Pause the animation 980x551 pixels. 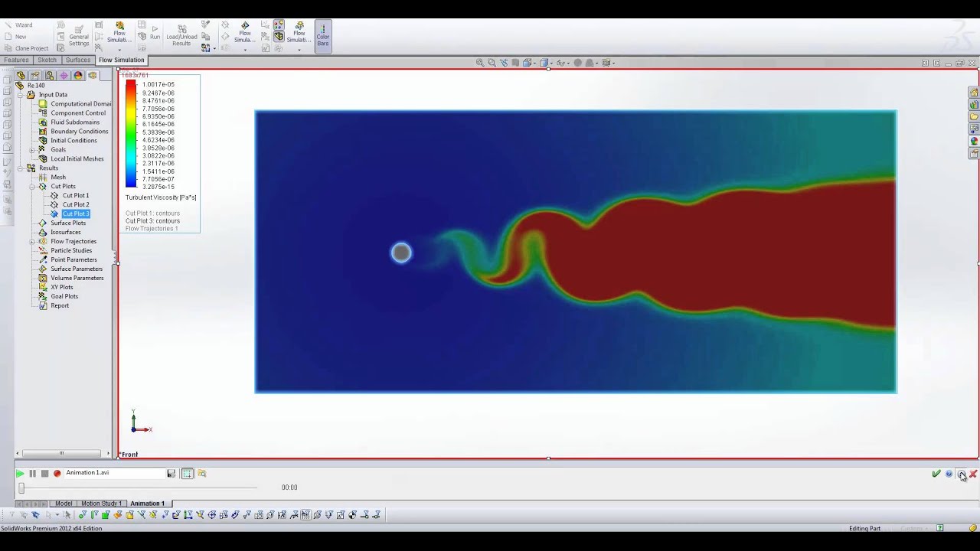(32, 474)
